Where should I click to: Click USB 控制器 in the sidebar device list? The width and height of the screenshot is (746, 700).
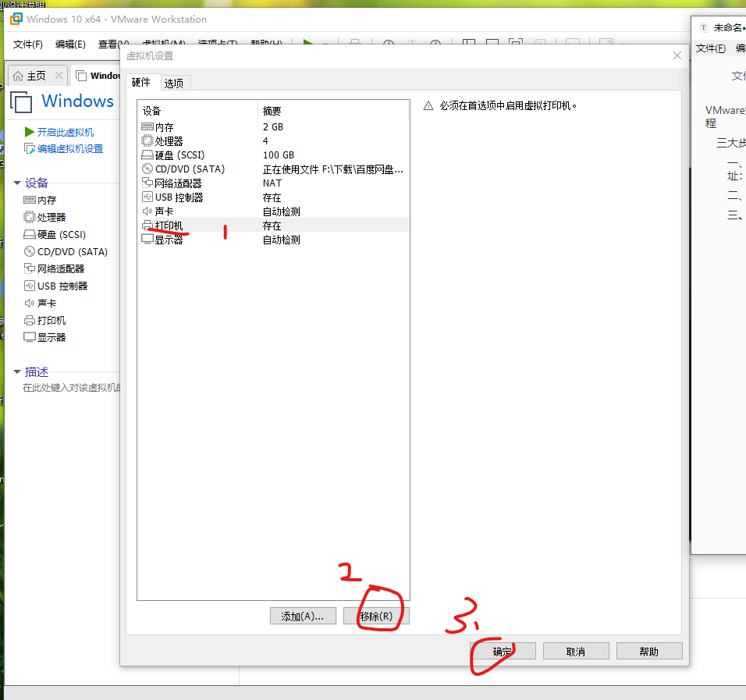coord(62,286)
